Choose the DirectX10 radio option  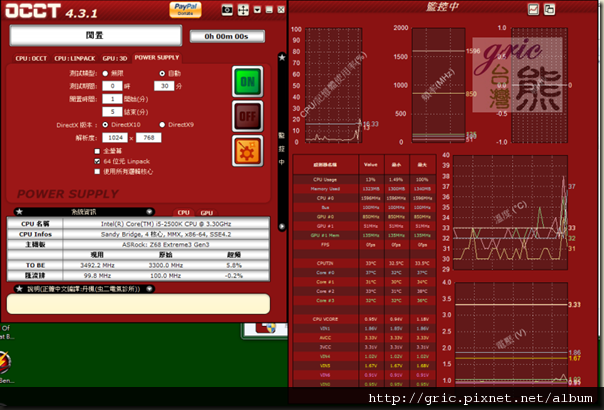point(105,124)
